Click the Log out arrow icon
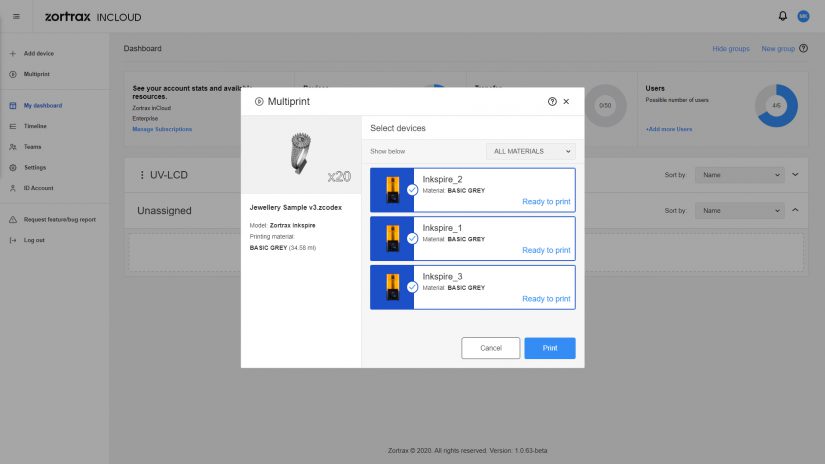Image resolution: width=825 pixels, height=464 pixels. [13, 240]
